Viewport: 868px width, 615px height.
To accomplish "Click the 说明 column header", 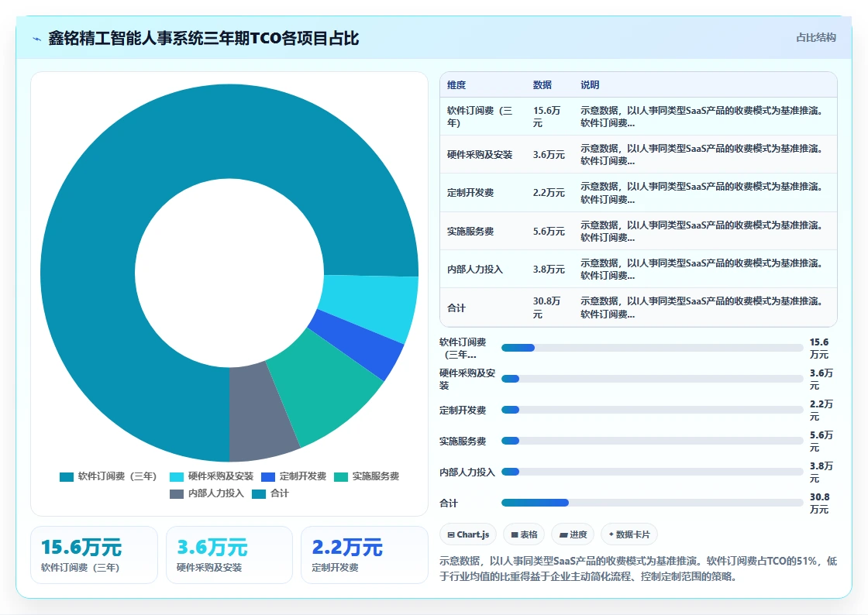I will click(590, 84).
